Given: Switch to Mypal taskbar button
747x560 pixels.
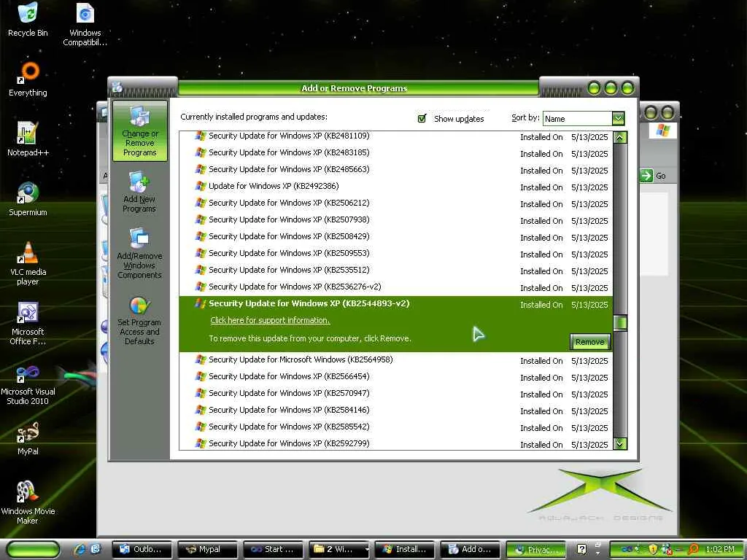Looking at the screenshot, I should (x=206, y=550).
